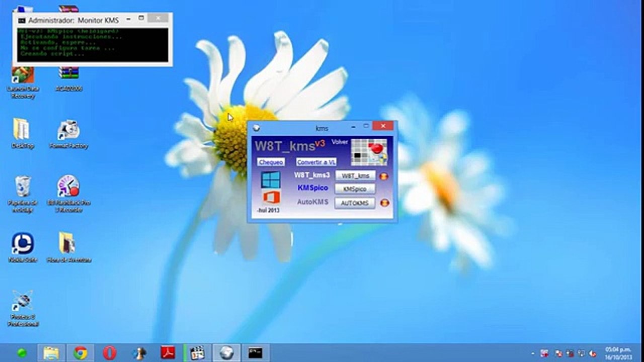
Task: Select the Lazesoft Data Recovery desktop icon
Action: coord(23,82)
